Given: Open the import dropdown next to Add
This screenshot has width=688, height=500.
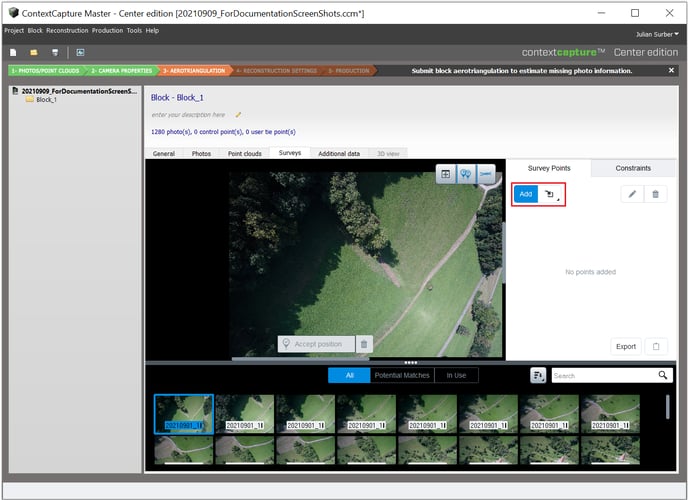Looking at the screenshot, I should coord(550,194).
